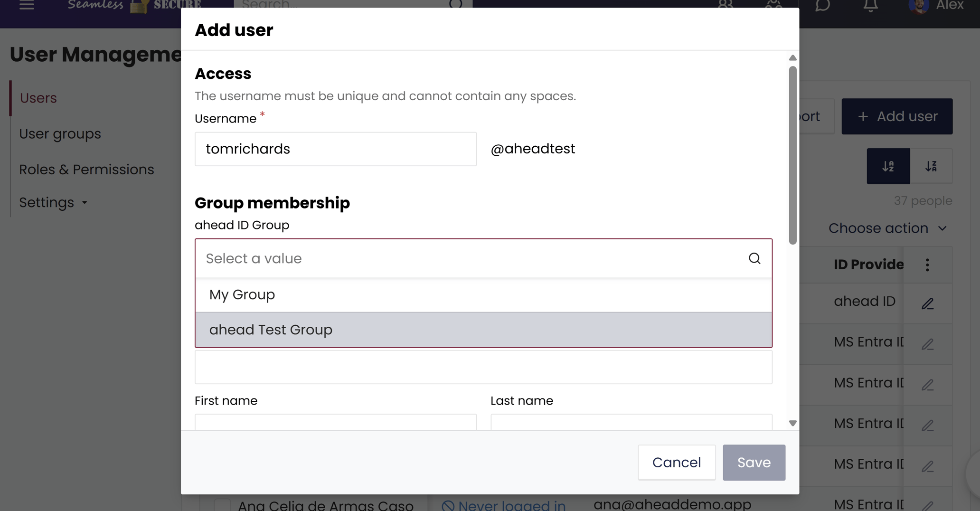The image size is (980, 511).
Task: Open the column options three-dot menu
Action: point(927,265)
